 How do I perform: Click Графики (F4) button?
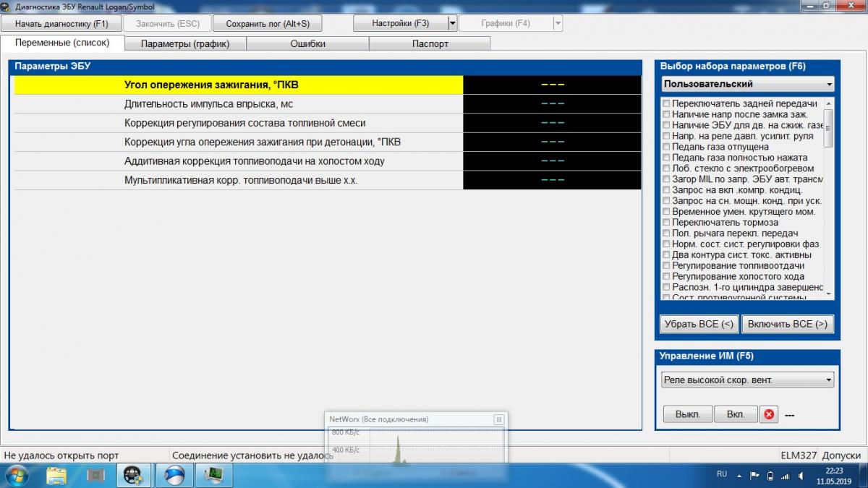pyautogui.click(x=506, y=23)
